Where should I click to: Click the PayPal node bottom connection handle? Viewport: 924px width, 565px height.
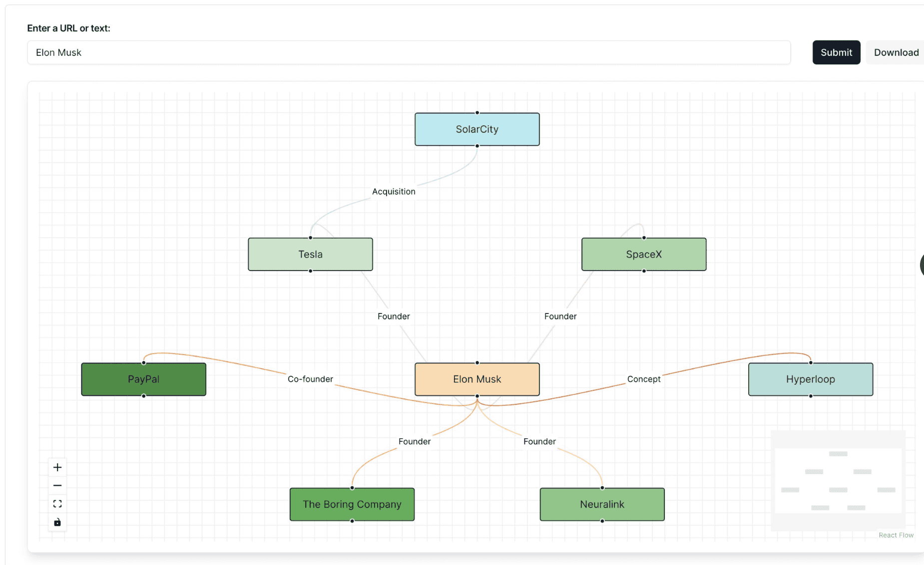coord(144,396)
